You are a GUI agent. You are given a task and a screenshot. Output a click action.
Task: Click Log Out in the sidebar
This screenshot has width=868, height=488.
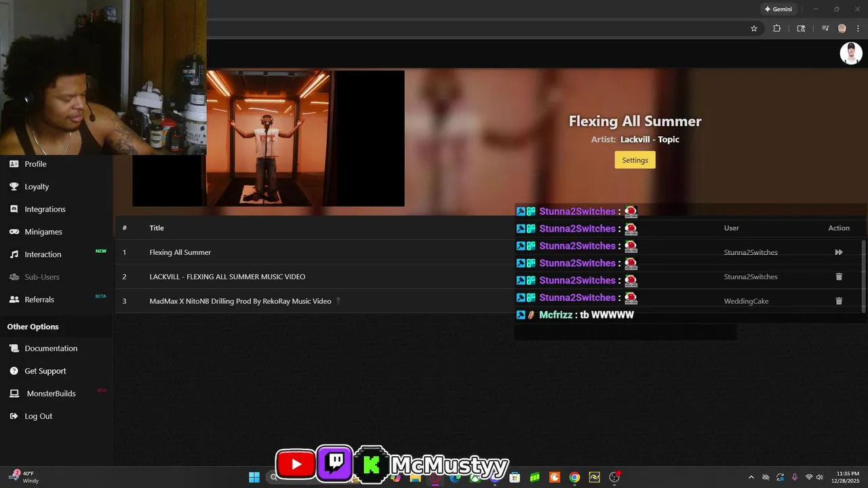(38, 416)
